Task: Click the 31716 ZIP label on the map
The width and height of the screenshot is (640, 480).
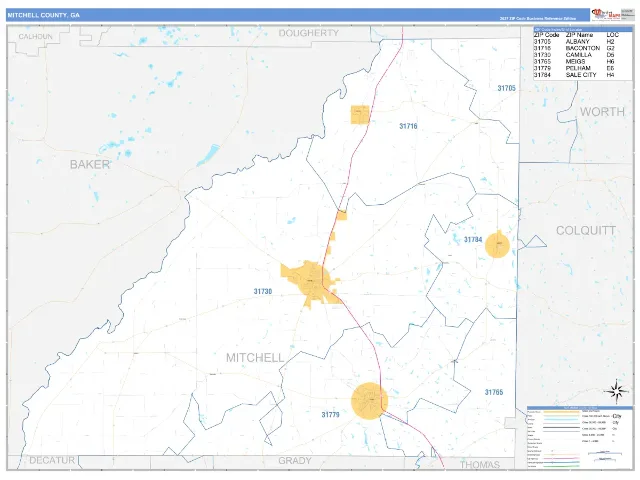Action: pos(408,126)
